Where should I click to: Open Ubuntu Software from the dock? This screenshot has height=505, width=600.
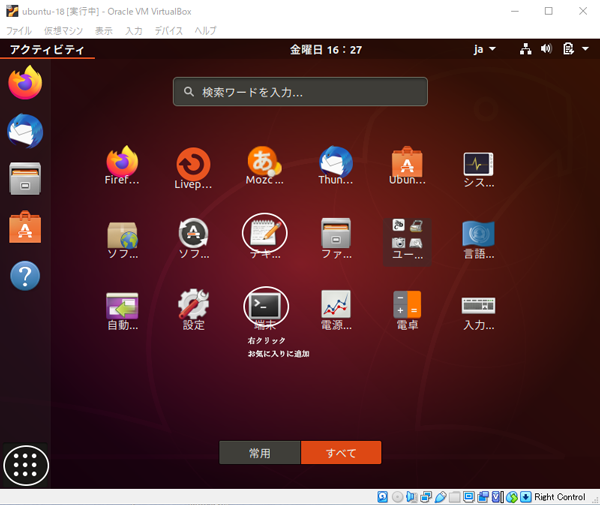tap(25, 227)
